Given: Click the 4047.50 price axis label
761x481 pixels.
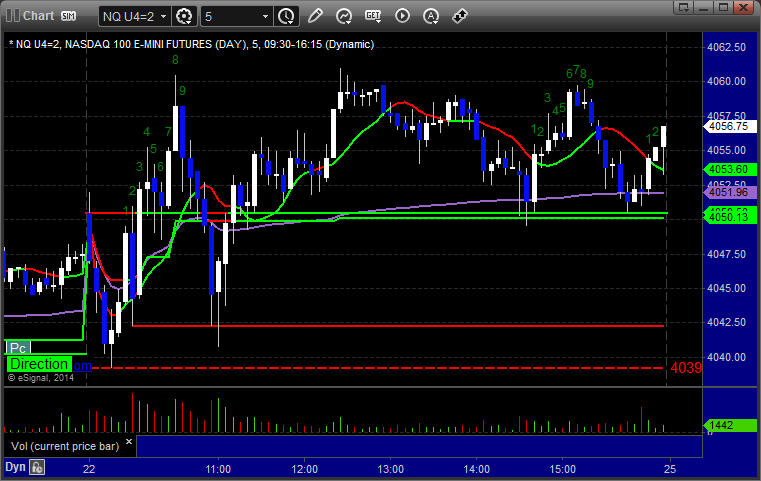Looking at the screenshot, I should pyautogui.click(x=727, y=254).
